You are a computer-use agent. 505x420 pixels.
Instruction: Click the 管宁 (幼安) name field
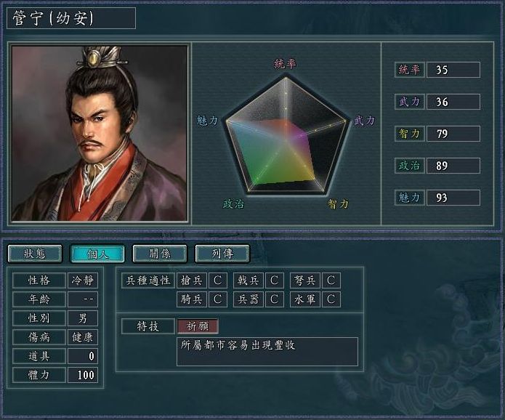(71, 18)
